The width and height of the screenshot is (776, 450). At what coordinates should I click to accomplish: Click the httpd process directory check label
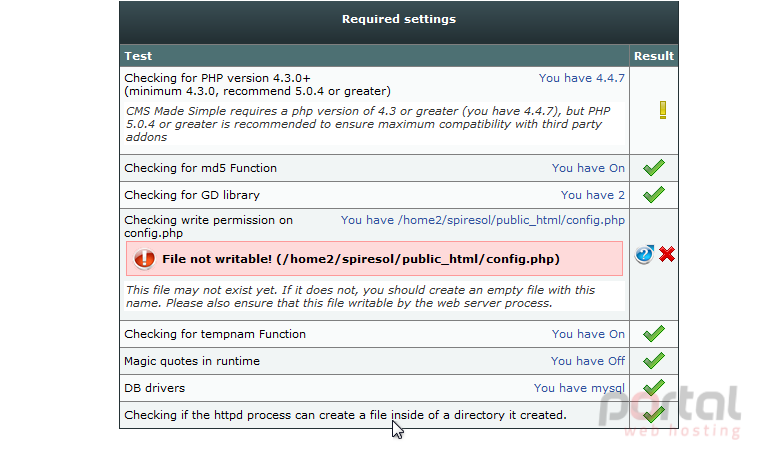point(345,415)
